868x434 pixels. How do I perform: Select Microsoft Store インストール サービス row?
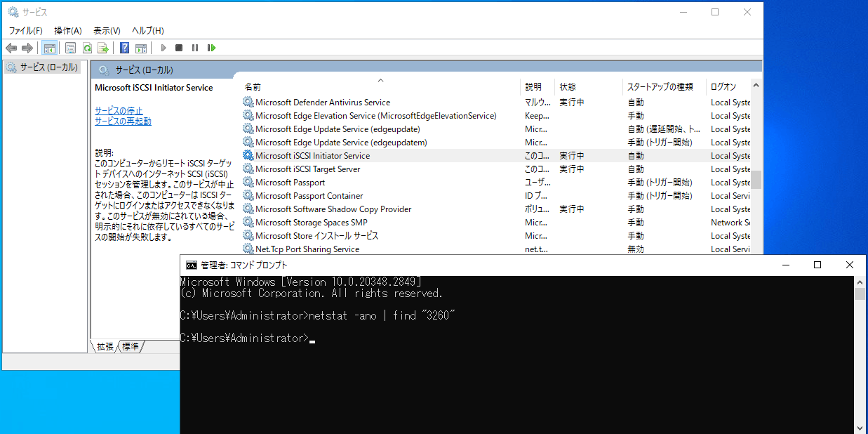[x=496, y=235]
